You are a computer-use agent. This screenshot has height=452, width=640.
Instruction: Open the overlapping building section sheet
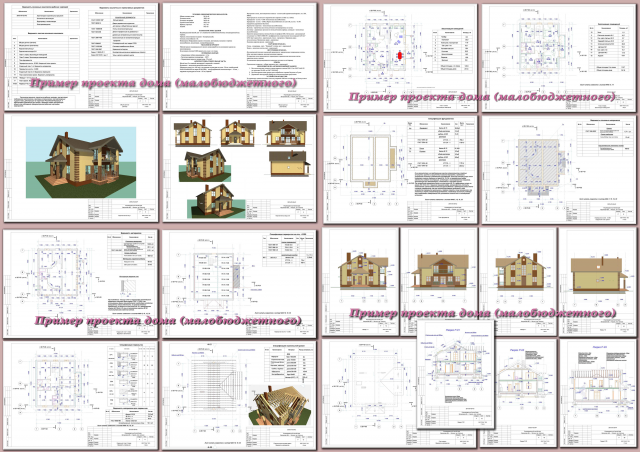tap(456, 374)
